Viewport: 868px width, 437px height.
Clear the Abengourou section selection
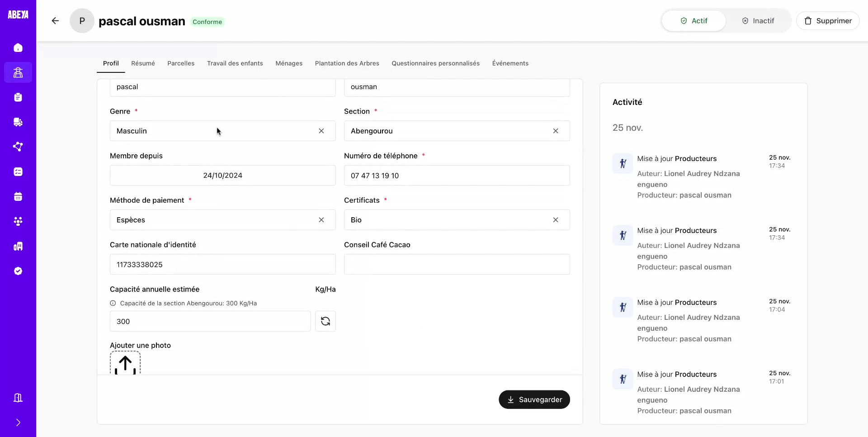tap(556, 131)
